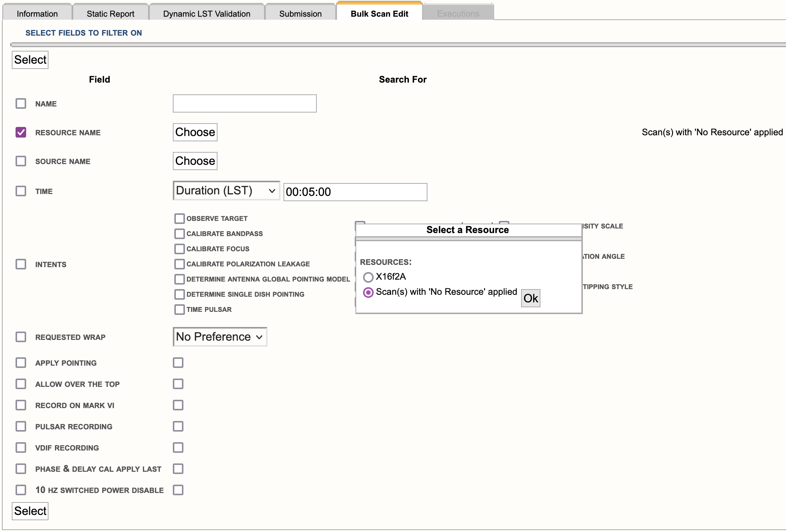Select the X16f2A resource radio button
The width and height of the screenshot is (786, 532).
(x=368, y=277)
